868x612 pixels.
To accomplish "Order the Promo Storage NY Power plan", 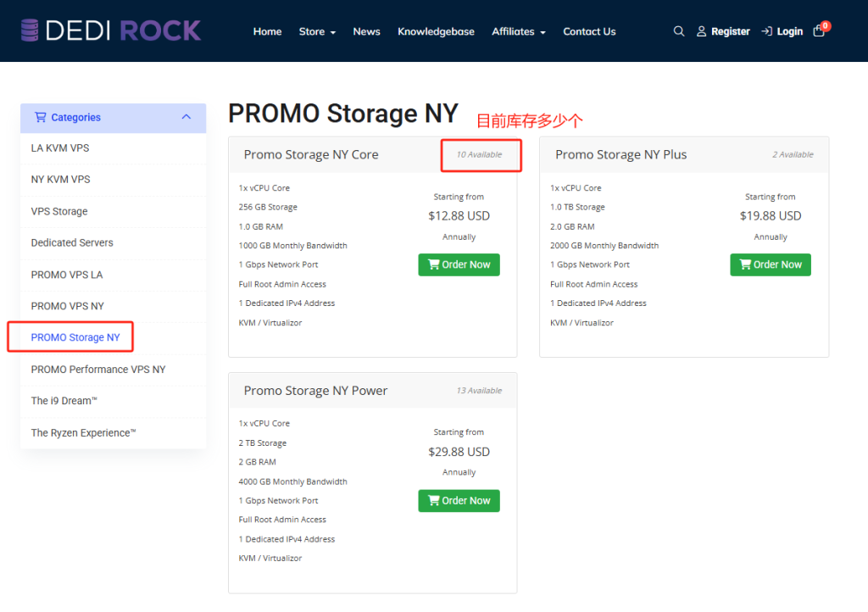I will point(459,501).
